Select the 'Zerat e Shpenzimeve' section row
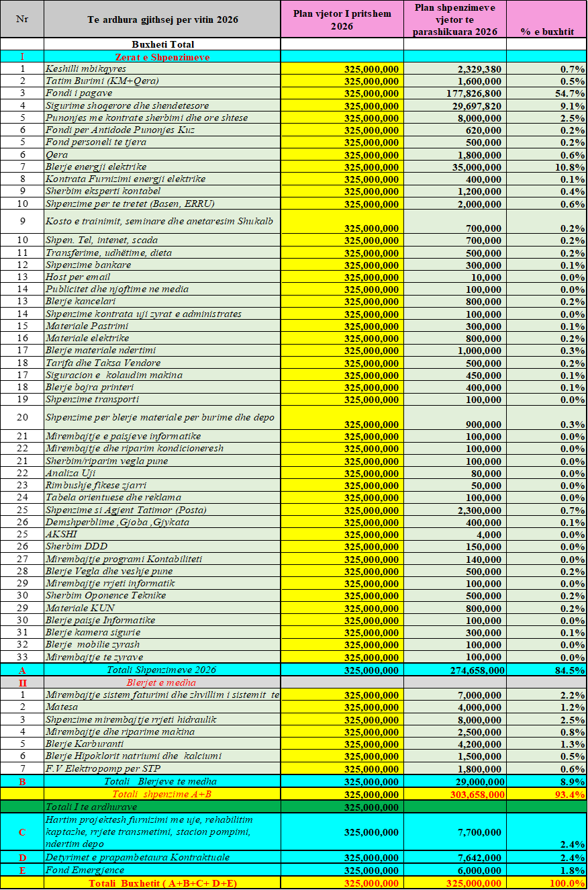 (x=162, y=57)
